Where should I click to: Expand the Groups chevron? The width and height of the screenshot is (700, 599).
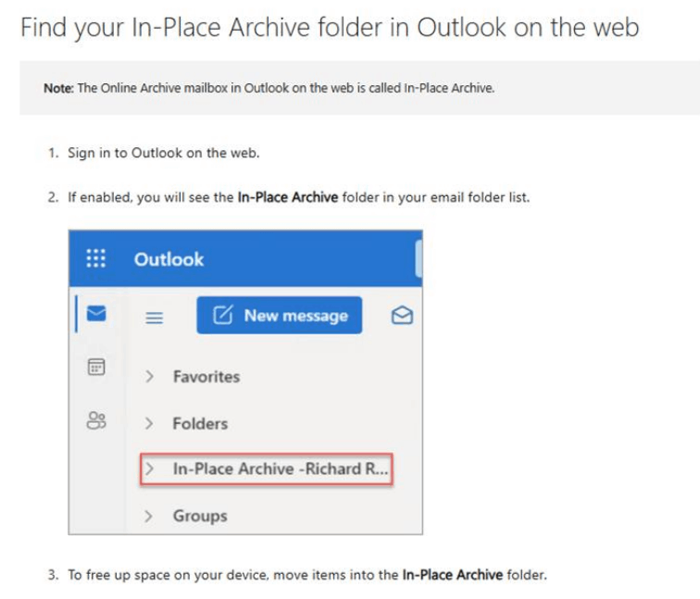[149, 516]
